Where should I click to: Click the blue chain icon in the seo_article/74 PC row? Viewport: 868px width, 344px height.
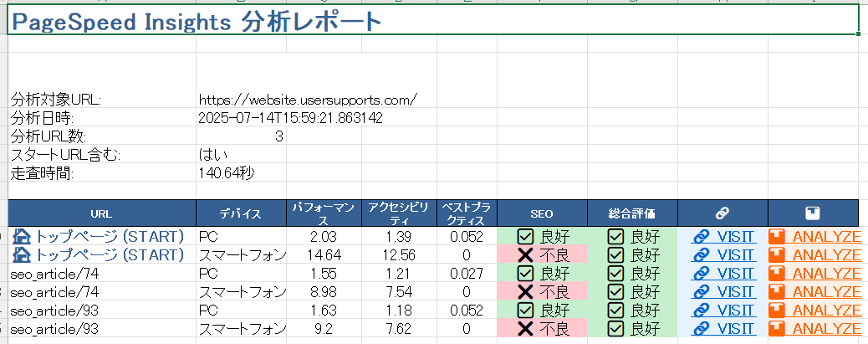(700, 273)
